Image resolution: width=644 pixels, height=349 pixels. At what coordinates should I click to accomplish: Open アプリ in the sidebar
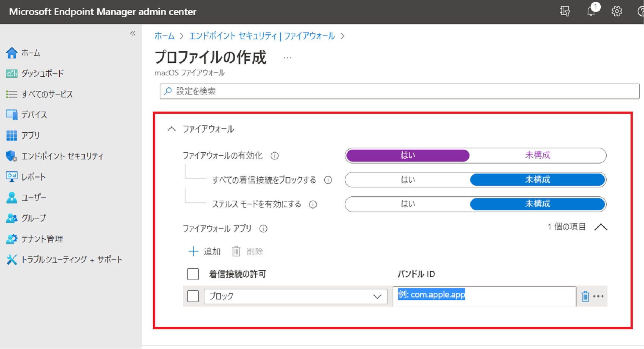click(30, 135)
